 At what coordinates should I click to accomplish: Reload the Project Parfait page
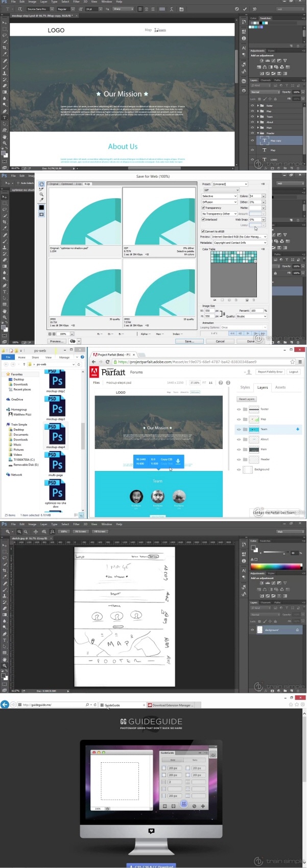(x=107, y=362)
